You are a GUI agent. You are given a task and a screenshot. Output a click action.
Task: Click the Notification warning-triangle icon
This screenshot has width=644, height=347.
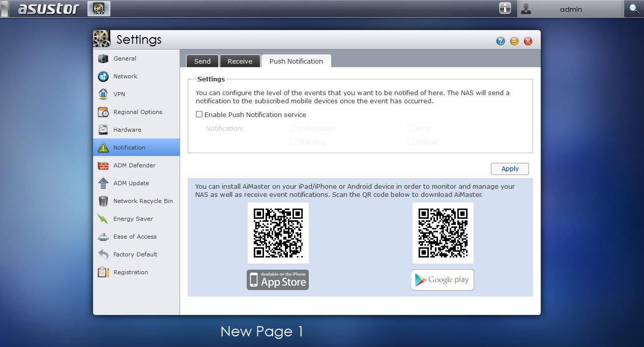click(x=103, y=148)
